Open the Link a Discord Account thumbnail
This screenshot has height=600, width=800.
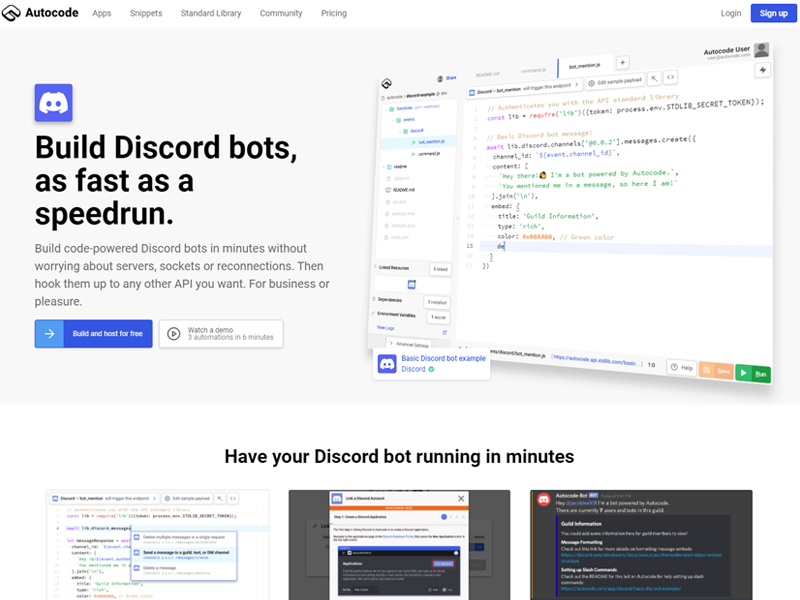(x=399, y=545)
